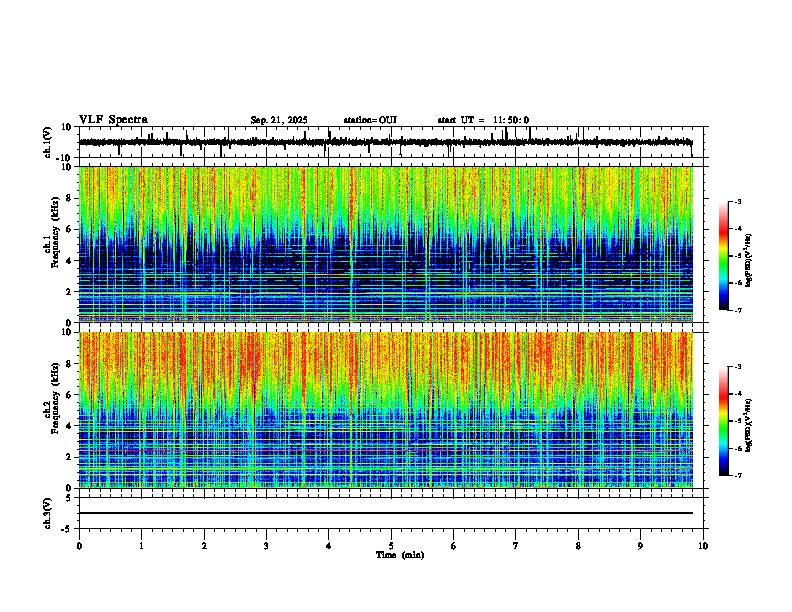Click the ch.2 colorbar 'log(PSD)' label
The width and height of the screenshot is (792, 612).
pos(749,425)
